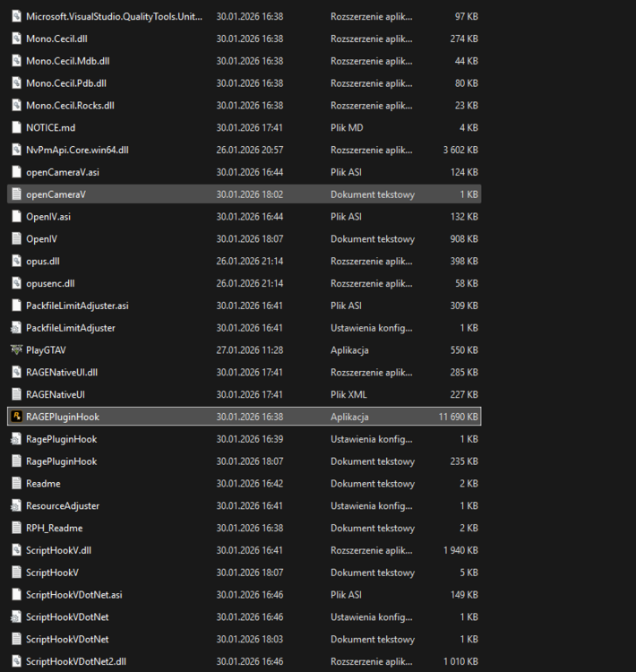
Task: Click the size cell '1 010 KB'
Action: tap(460, 661)
